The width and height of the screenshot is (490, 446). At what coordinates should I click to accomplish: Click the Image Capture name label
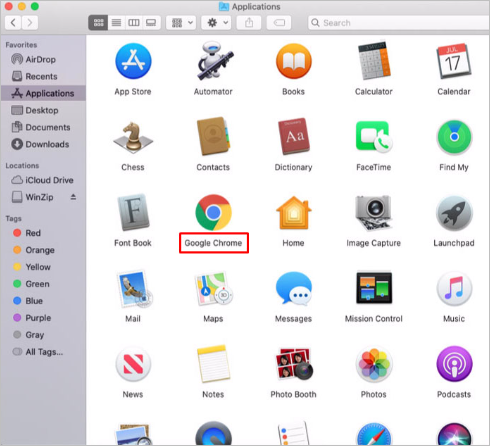click(x=374, y=243)
